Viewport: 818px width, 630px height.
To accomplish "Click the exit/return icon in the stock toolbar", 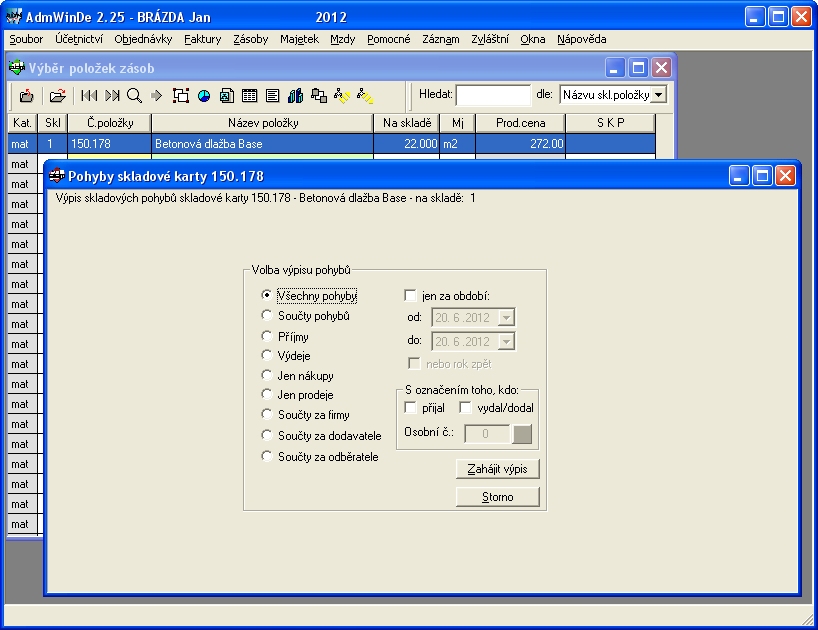I will point(26,95).
